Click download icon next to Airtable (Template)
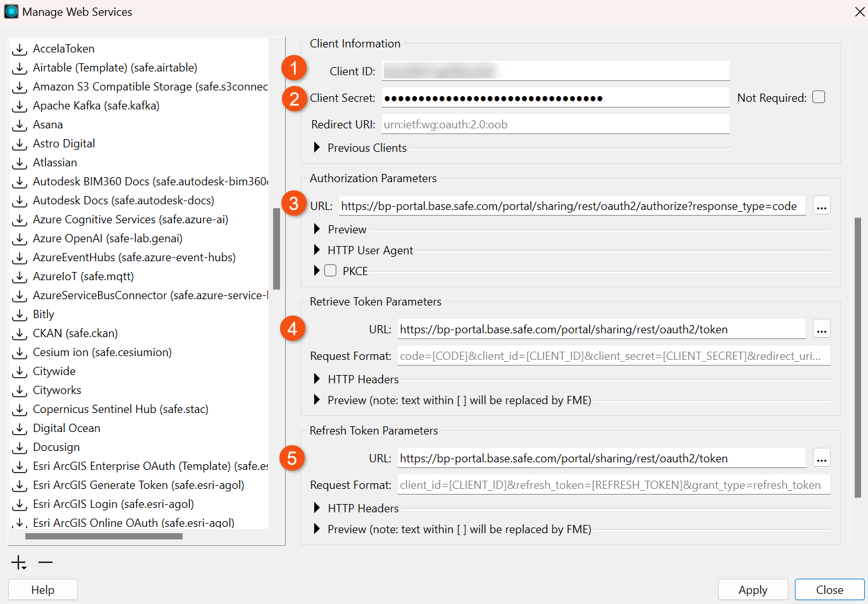Image resolution: width=868 pixels, height=604 pixels. coord(20,68)
